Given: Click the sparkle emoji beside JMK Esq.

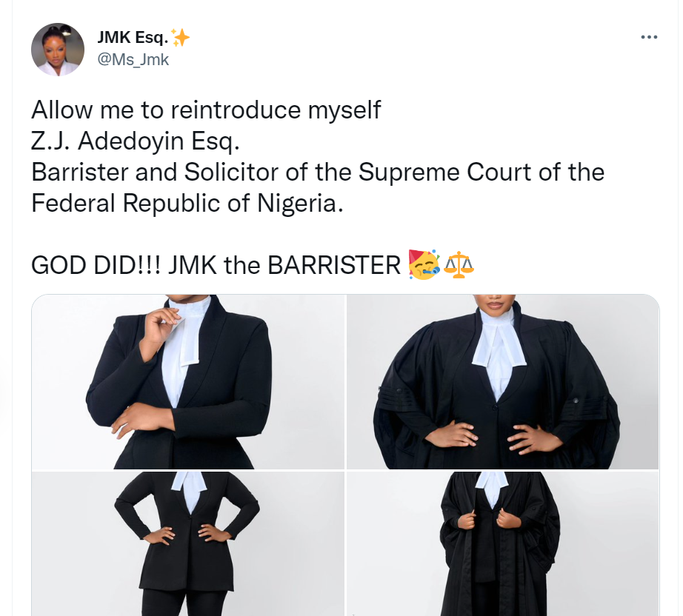Looking at the screenshot, I should coord(180,37).
